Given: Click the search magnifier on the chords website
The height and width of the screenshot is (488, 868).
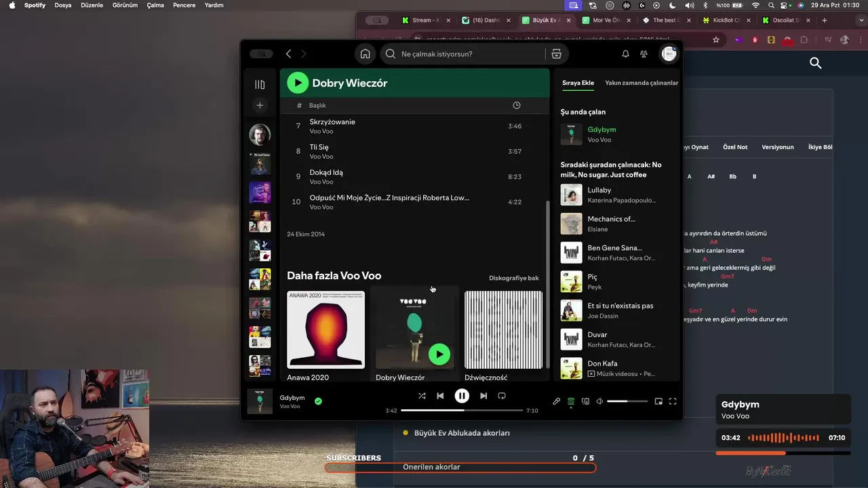Looking at the screenshot, I should pyautogui.click(x=816, y=63).
